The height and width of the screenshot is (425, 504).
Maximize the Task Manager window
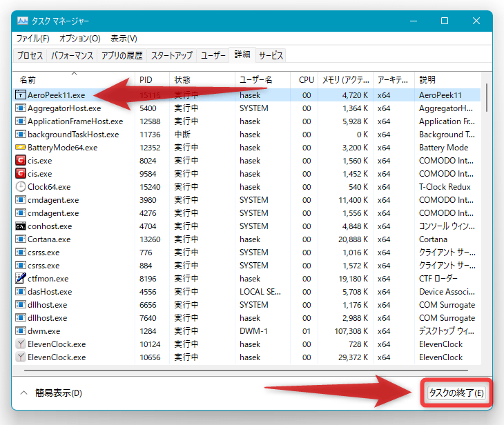click(x=445, y=21)
